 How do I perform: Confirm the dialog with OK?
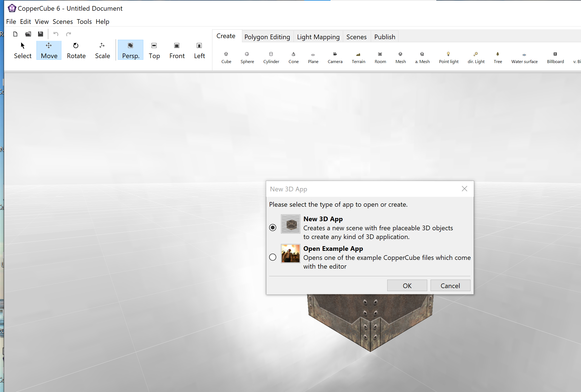407,286
